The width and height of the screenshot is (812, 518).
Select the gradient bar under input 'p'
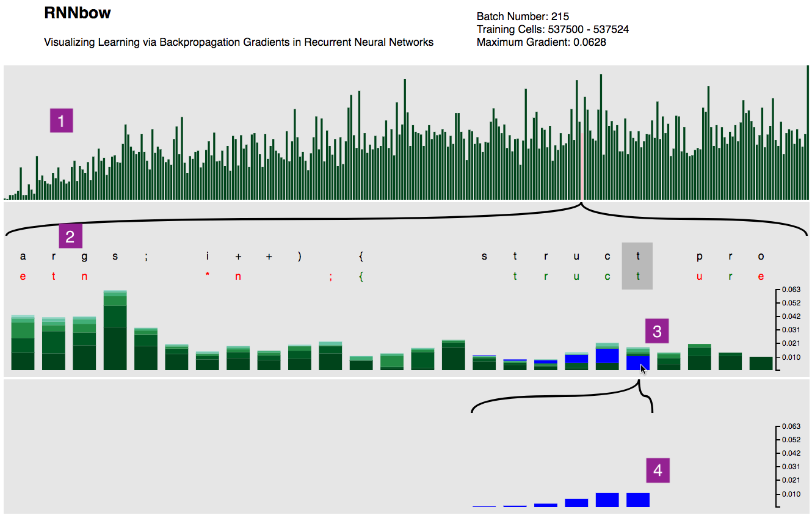(x=700, y=357)
